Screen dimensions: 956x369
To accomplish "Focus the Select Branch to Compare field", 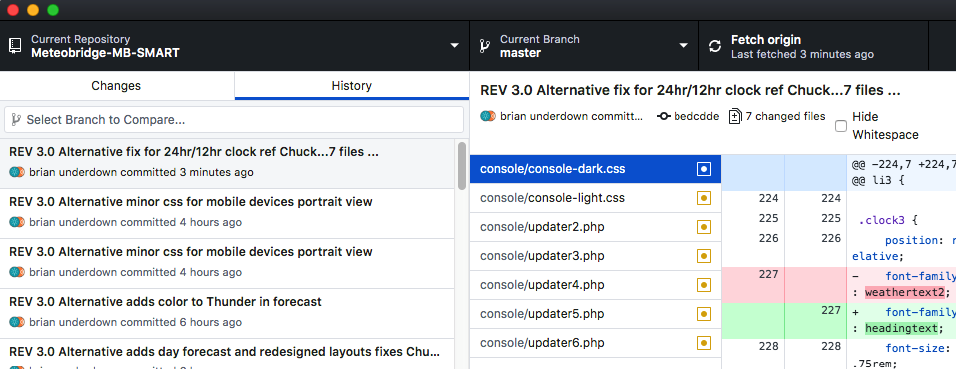I will pyautogui.click(x=234, y=120).
